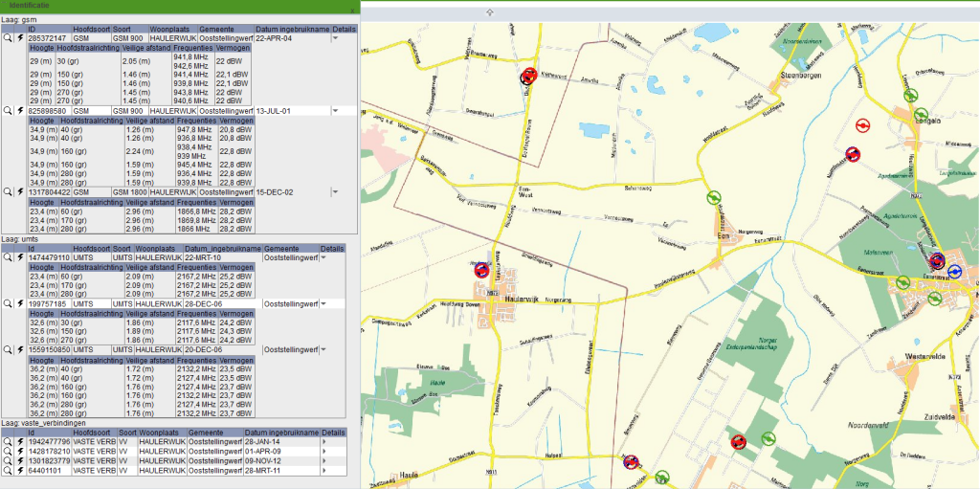Select red antenna marker west of Haulerwijk
This screenshot has width=980, height=489.
(481, 271)
